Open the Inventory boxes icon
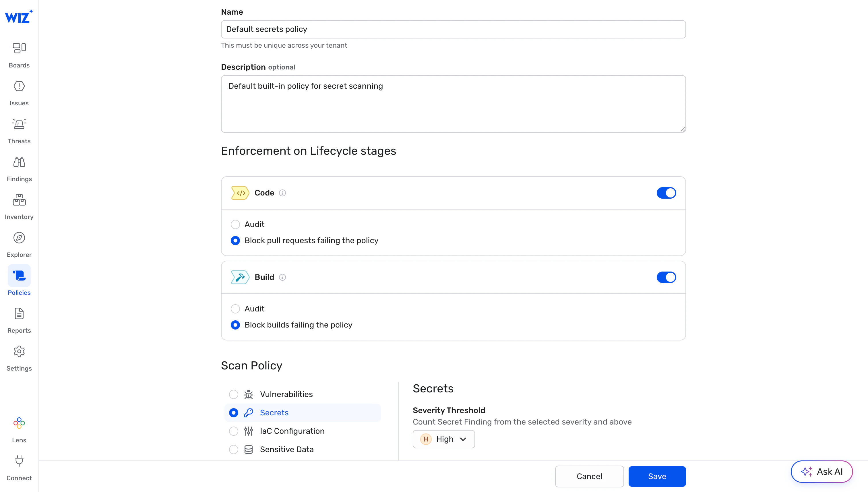 click(19, 200)
